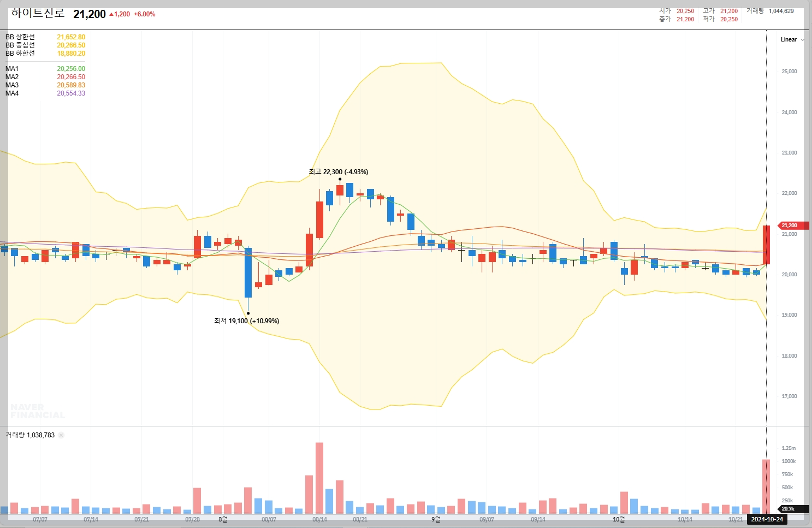Click the 07/14 date on the time axis
This screenshot has height=528, width=812.
click(91, 519)
